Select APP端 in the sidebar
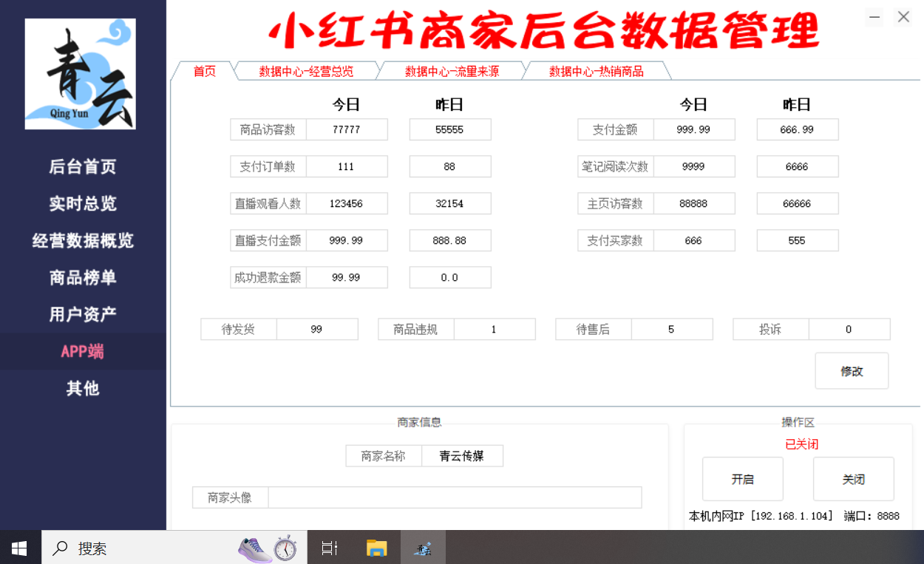Screen dimensions: 924x564 83,352
